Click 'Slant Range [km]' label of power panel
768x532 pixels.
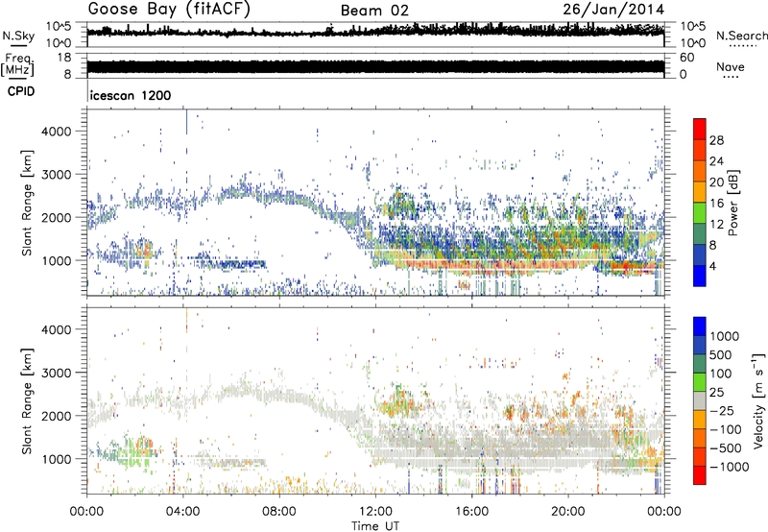coord(27,203)
